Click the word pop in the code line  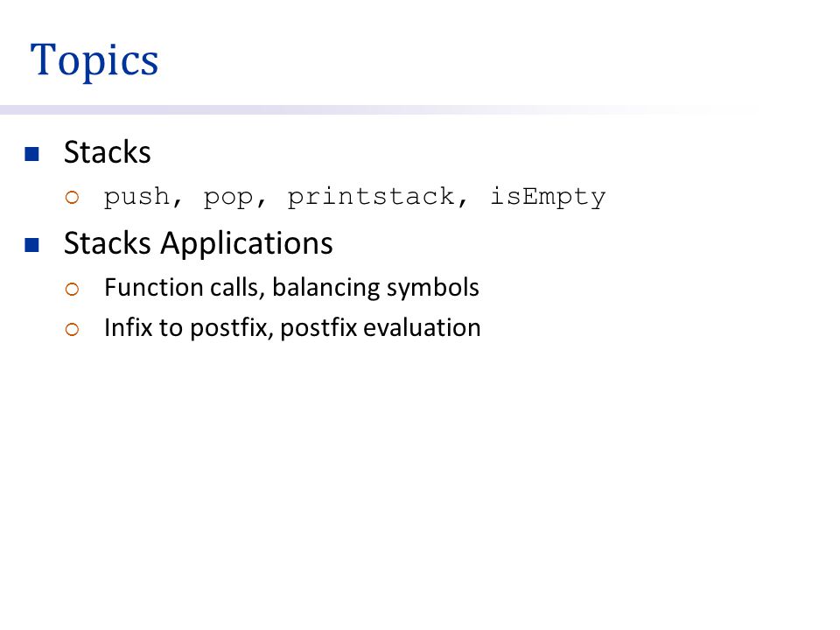(x=228, y=199)
